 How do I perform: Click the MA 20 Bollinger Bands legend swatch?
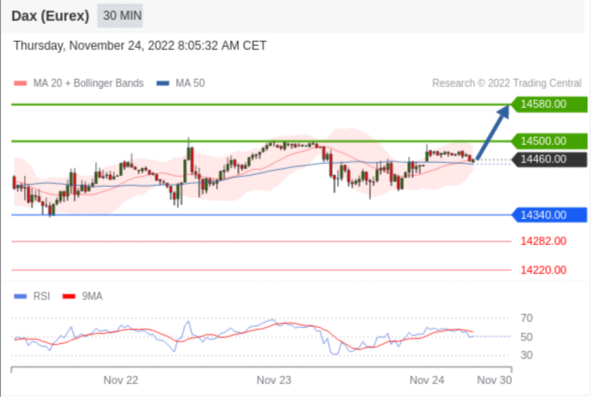click(x=20, y=83)
